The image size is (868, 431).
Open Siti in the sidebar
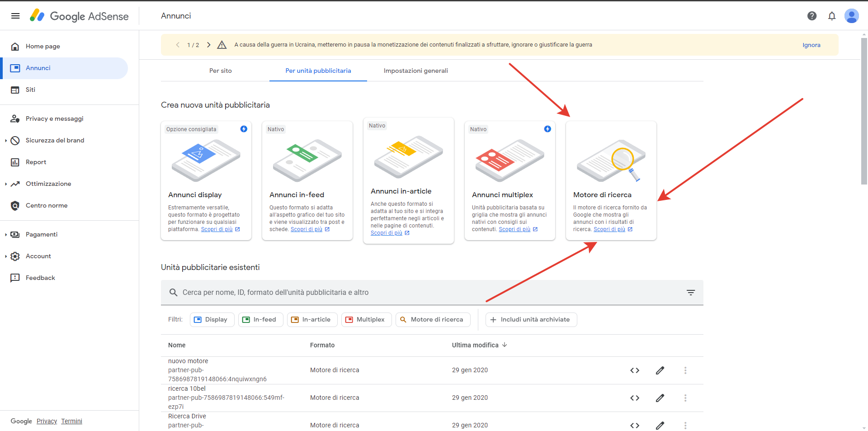(x=64, y=90)
